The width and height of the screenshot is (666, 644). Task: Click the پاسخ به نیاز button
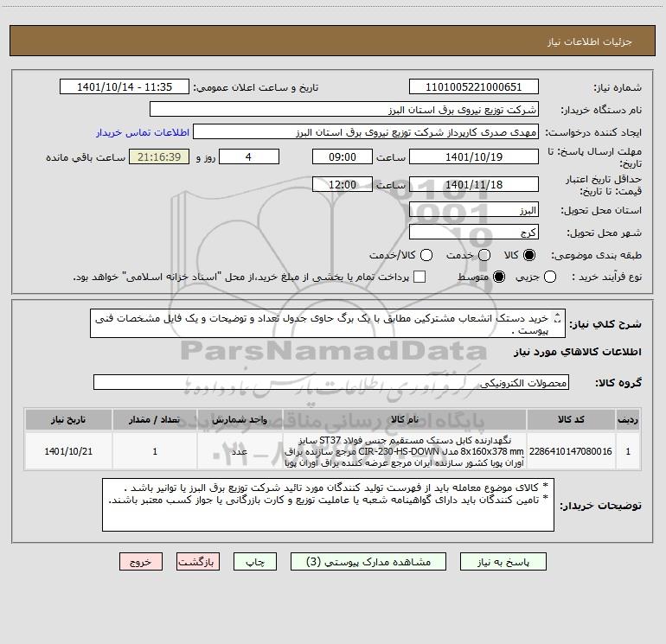pyautogui.click(x=503, y=562)
